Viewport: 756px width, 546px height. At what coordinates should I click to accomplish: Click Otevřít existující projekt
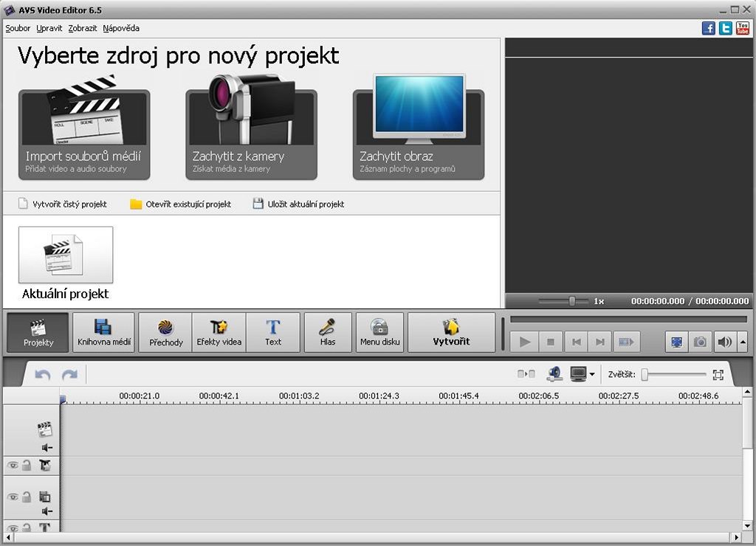[180, 204]
